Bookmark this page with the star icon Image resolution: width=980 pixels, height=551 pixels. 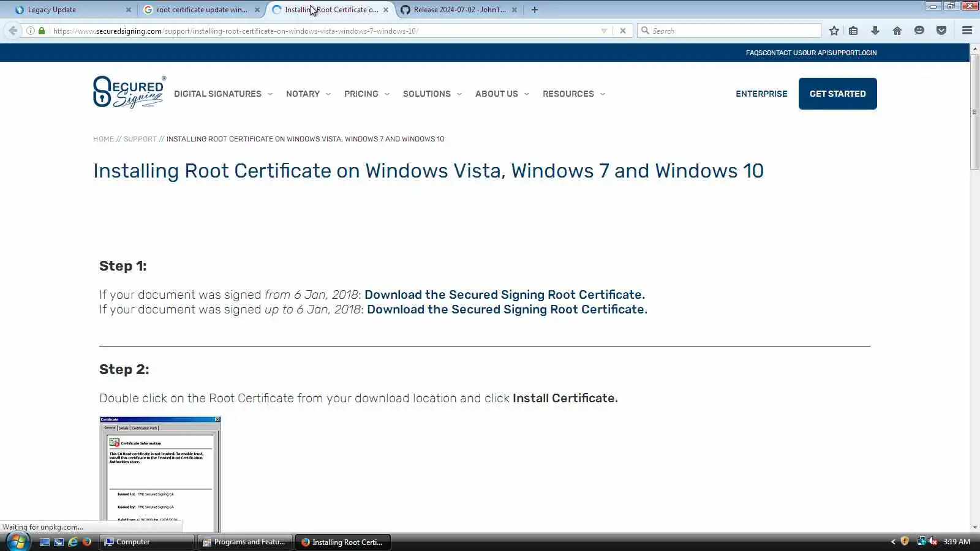pyautogui.click(x=834, y=31)
